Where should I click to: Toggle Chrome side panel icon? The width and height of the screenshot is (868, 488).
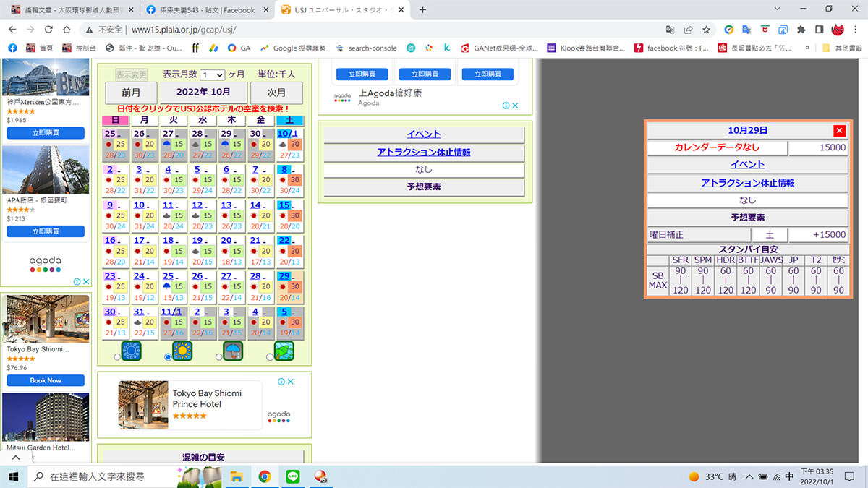pyautogui.click(x=819, y=30)
